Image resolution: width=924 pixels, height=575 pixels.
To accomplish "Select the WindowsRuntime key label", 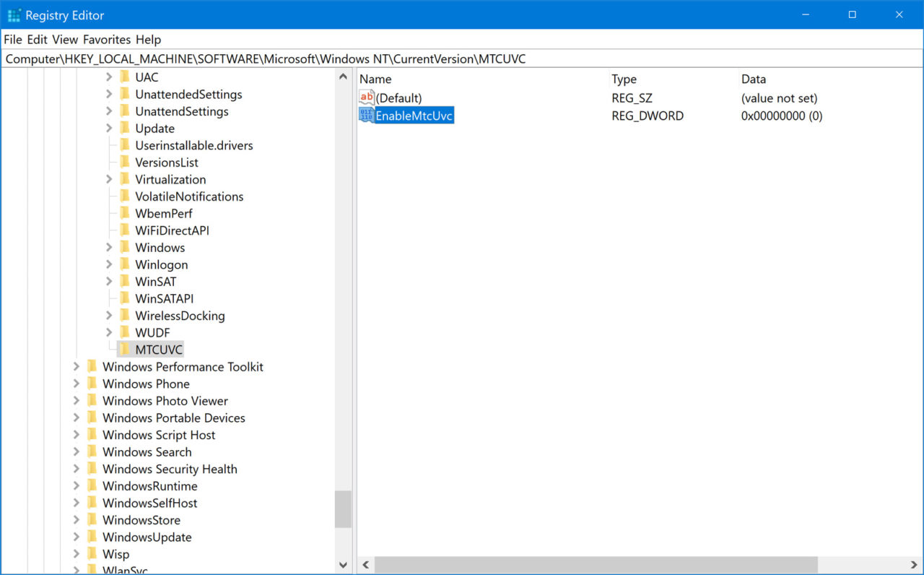I will click(x=150, y=486).
